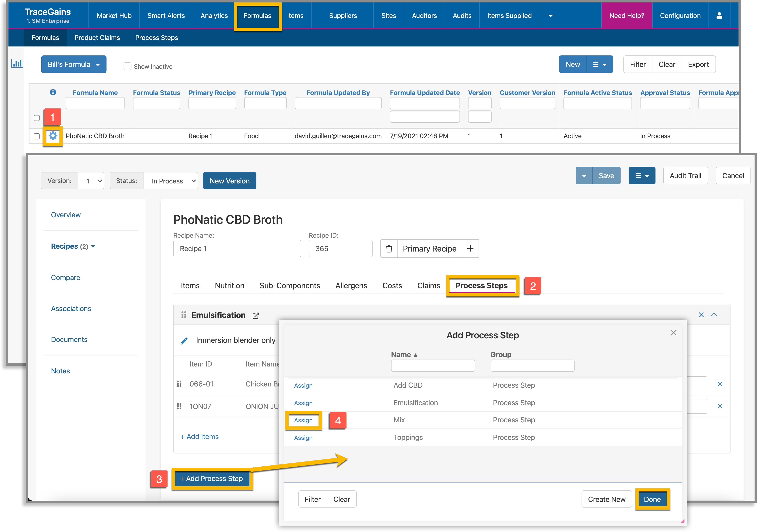The width and height of the screenshot is (757, 532).
Task: Assign the Mix process step
Action: 303,420
